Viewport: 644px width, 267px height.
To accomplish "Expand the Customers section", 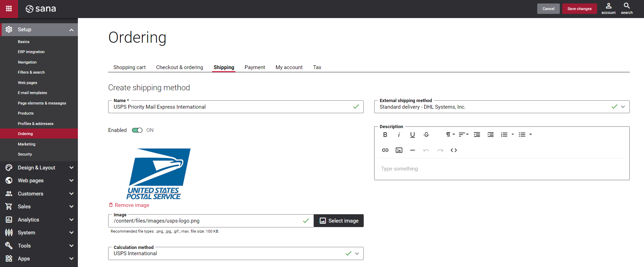I will [x=71, y=194].
